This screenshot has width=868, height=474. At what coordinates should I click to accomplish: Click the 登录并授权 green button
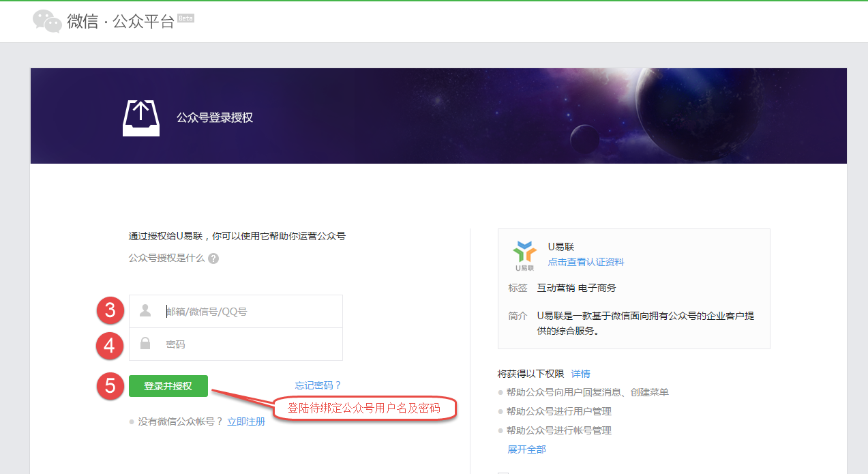pos(168,385)
